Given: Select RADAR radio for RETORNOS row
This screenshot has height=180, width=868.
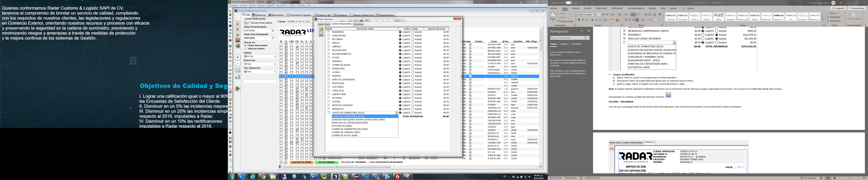Looking at the screenshot, I should point(413,39).
